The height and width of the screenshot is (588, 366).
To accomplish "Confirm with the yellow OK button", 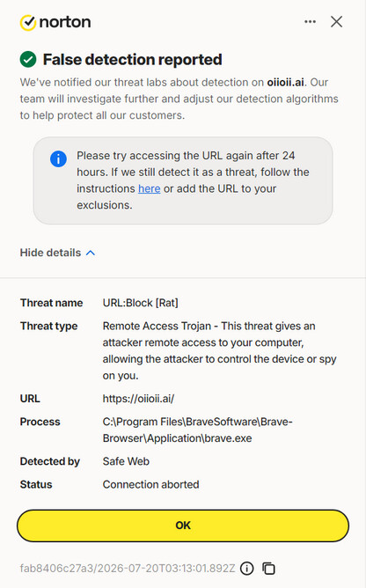I will click(x=183, y=526).
